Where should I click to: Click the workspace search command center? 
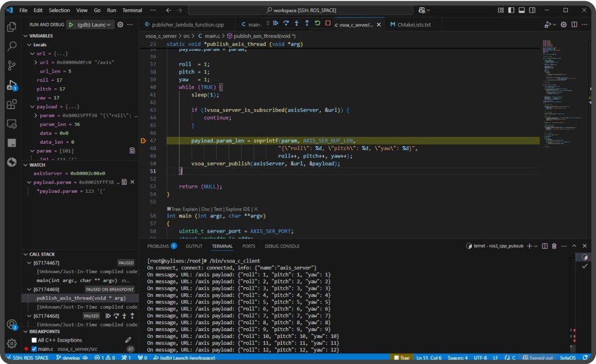301,10
